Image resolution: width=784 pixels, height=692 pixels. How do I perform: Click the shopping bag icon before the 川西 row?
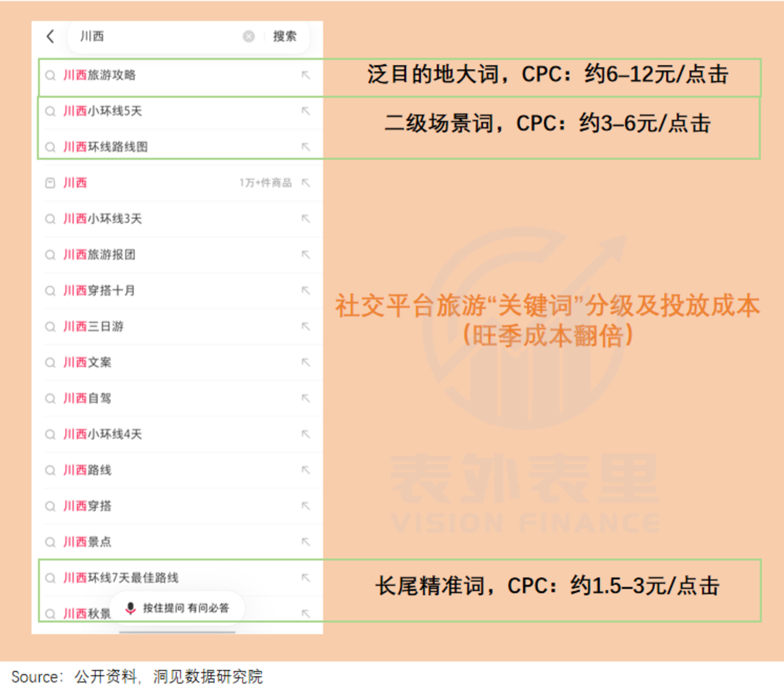[50, 183]
